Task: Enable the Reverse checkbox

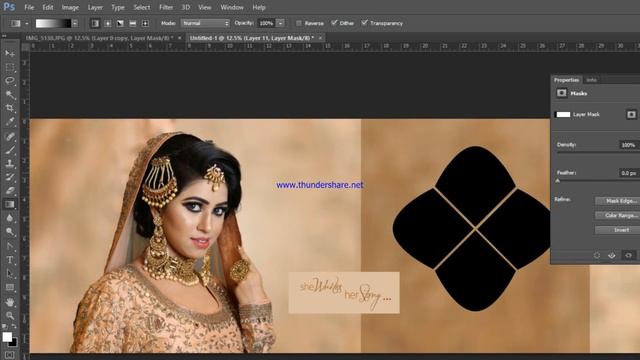Action: point(299,23)
